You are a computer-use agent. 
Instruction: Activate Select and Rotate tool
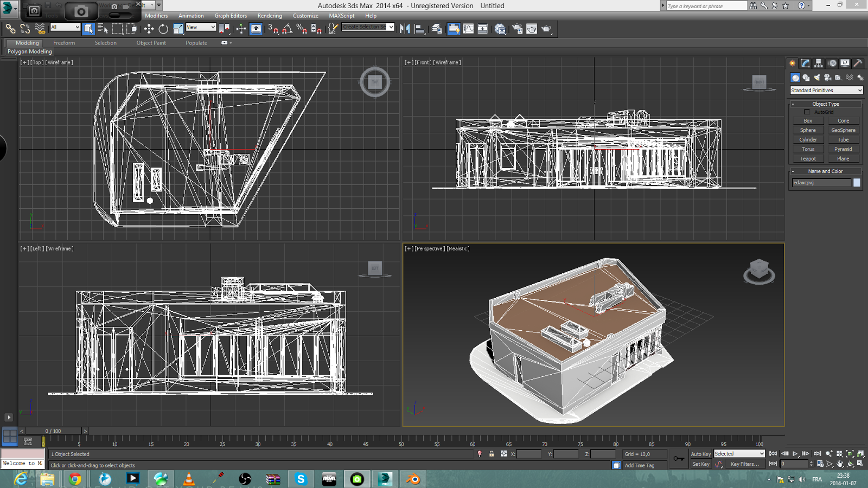click(163, 29)
